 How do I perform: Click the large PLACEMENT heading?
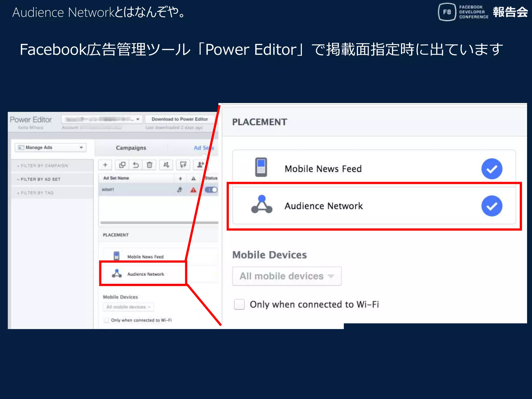coord(260,122)
